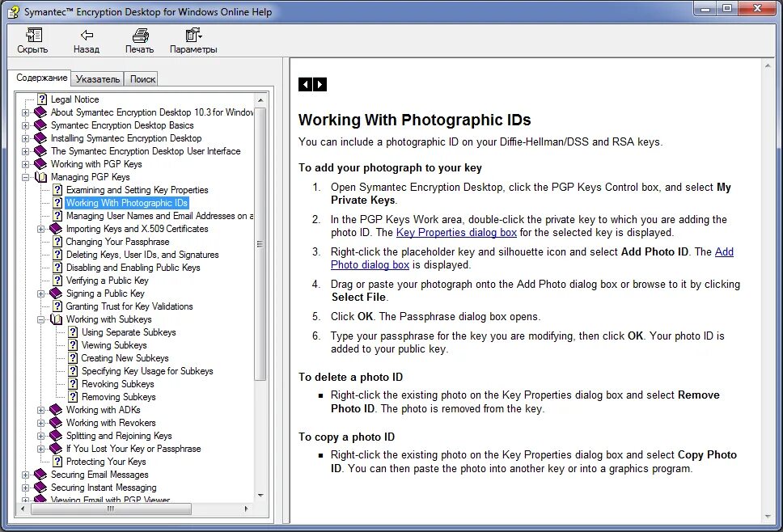783x532 pixels.
Task: Switch to the Поиск tab
Action: click(142, 79)
